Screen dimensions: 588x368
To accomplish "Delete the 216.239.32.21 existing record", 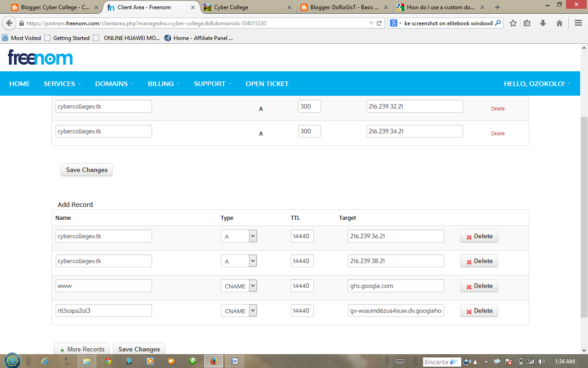I will (498, 109).
